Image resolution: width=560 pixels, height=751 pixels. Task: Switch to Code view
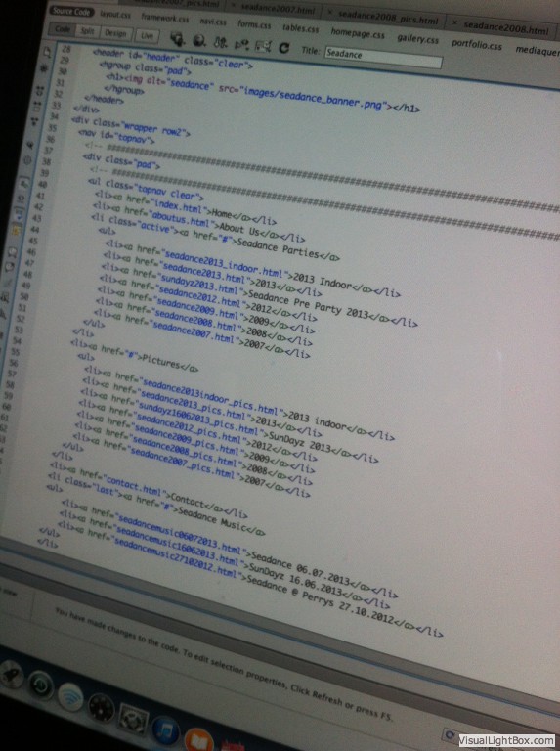point(63,29)
